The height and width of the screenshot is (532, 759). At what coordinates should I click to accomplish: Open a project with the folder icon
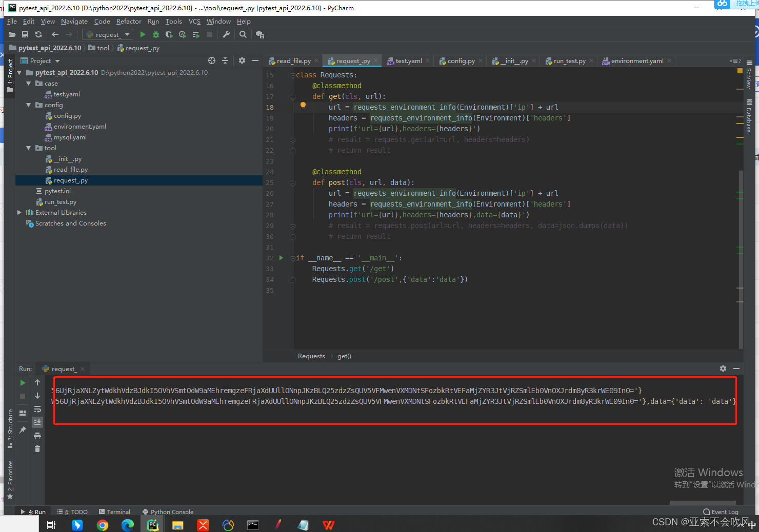12,34
